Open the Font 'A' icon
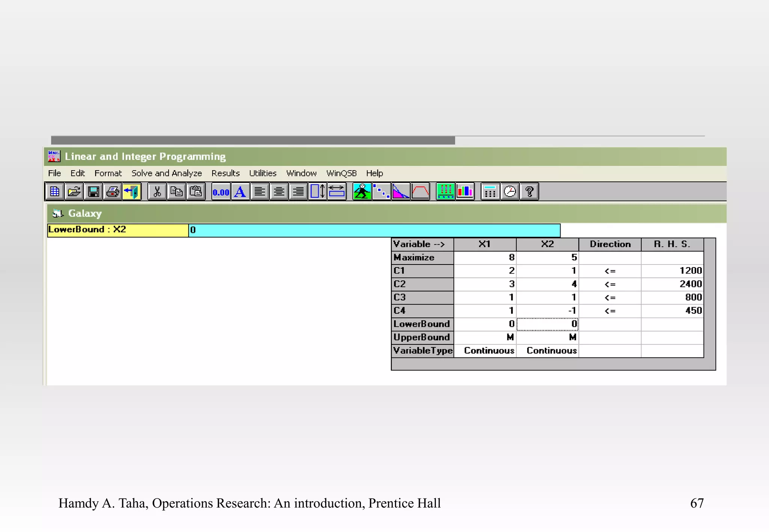769x532 pixels. pos(240,192)
